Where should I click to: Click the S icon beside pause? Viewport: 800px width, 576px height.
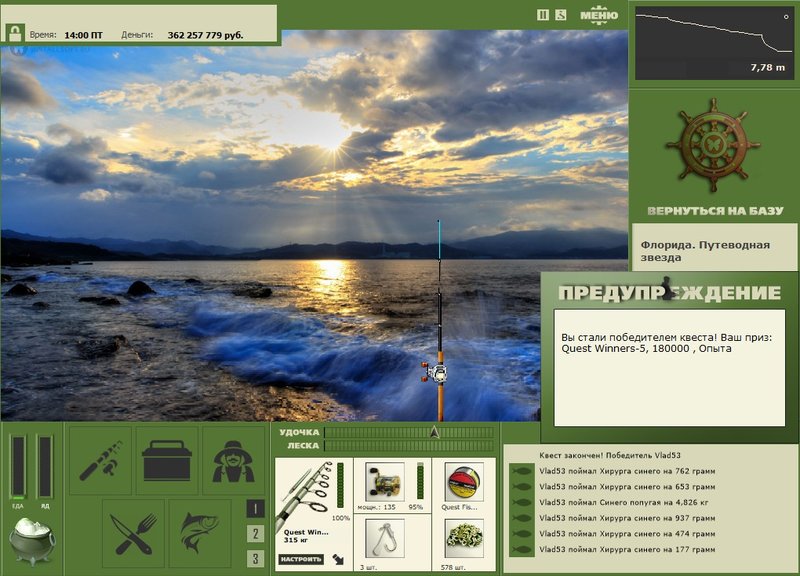[x=561, y=15]
